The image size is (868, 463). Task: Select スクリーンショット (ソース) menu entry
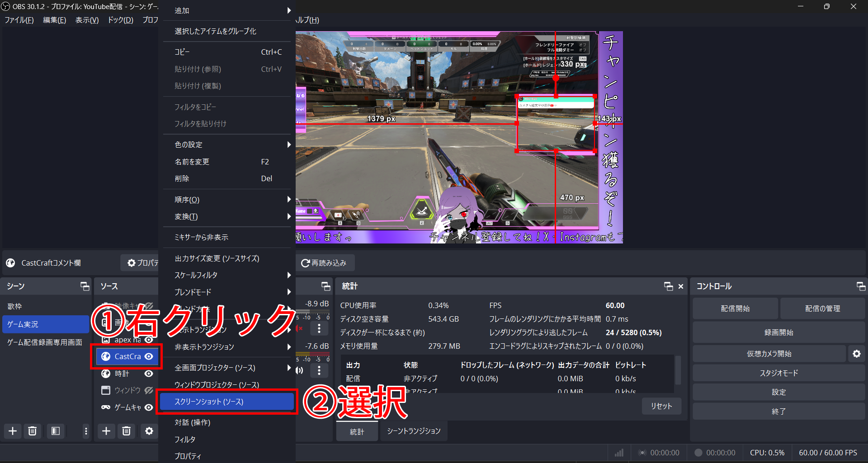tap(227, 402)
